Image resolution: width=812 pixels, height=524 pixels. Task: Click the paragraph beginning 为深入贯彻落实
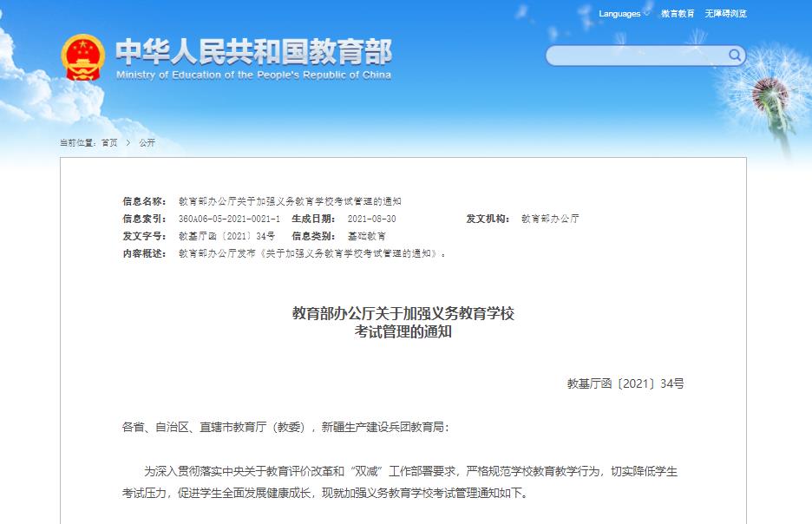click(x=409, y=472)
